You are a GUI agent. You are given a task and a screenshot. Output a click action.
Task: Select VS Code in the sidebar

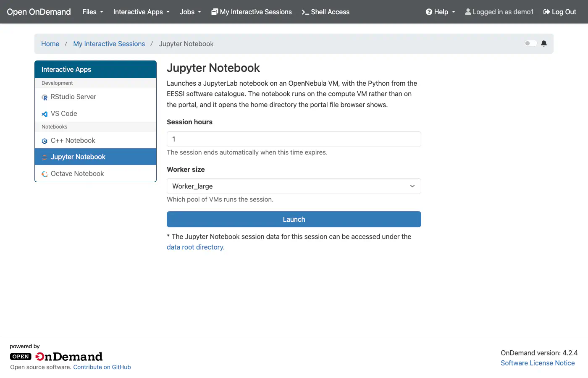[95, 113]
